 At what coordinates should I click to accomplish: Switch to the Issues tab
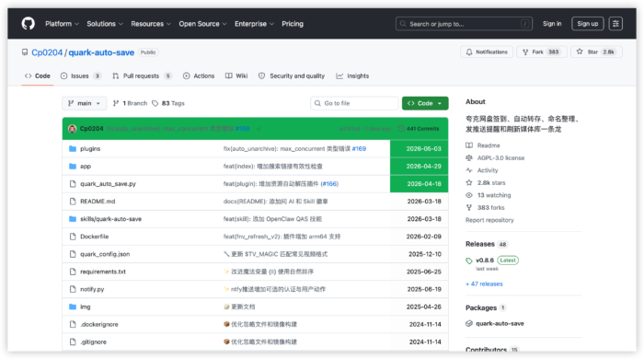(x=81, y=76)
